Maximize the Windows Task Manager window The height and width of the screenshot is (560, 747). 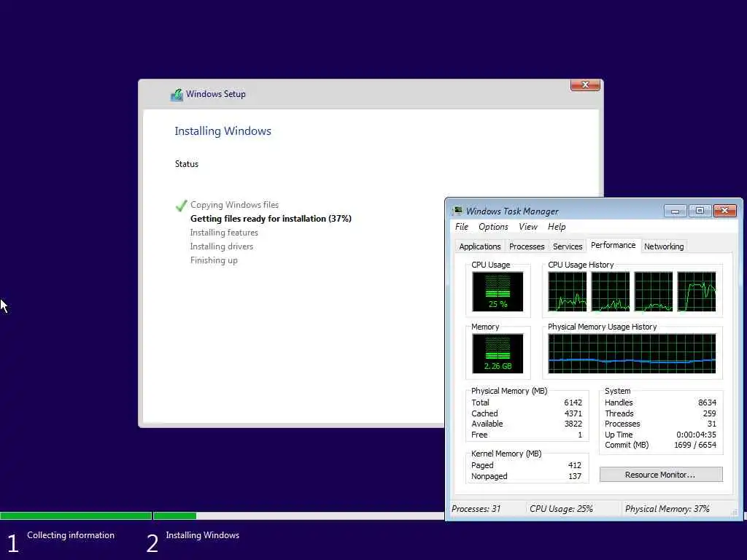[700, 211]
